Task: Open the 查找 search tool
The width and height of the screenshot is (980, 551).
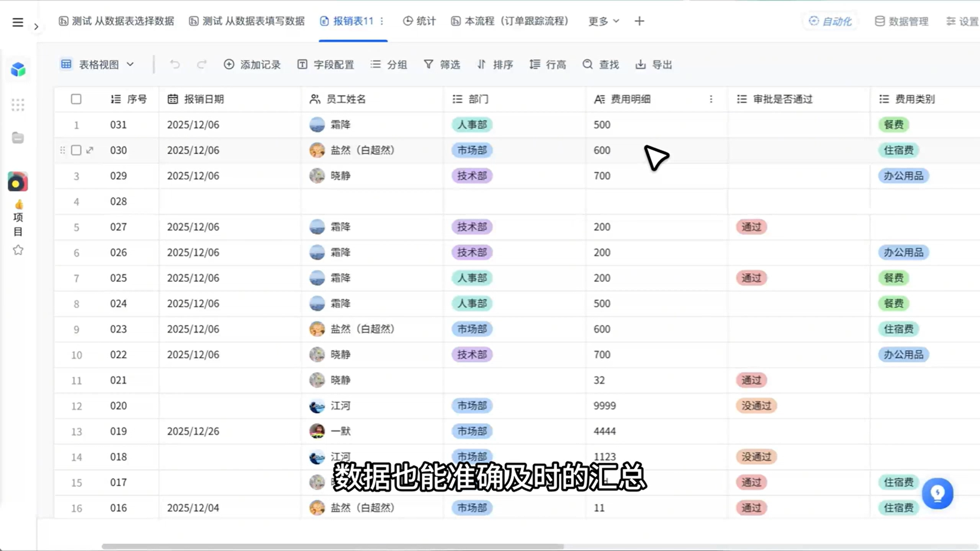Action: 600,64
